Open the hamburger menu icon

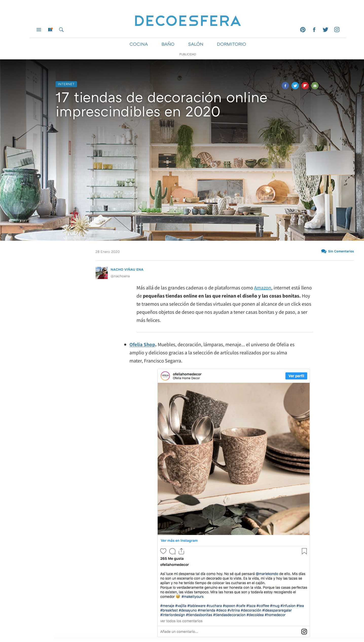click(39, 30)
